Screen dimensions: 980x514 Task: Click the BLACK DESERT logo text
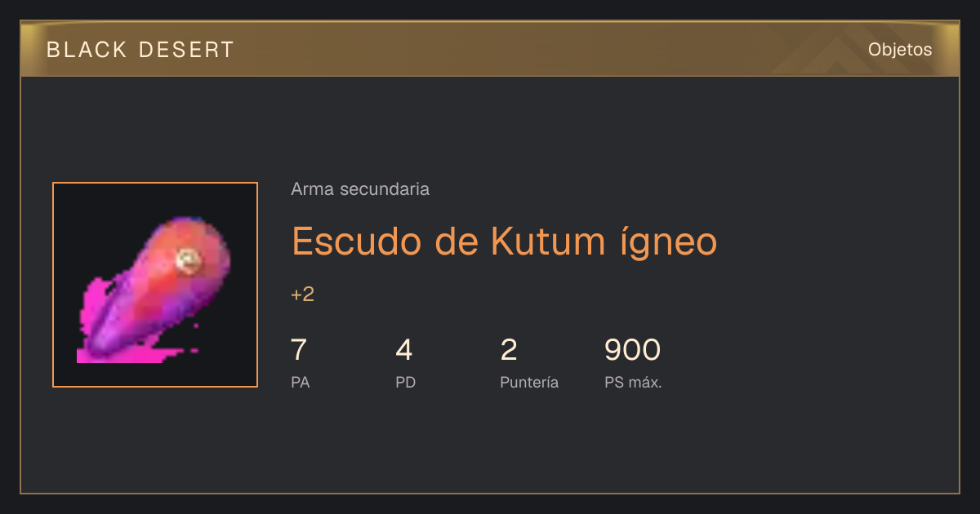coord(140,50)
